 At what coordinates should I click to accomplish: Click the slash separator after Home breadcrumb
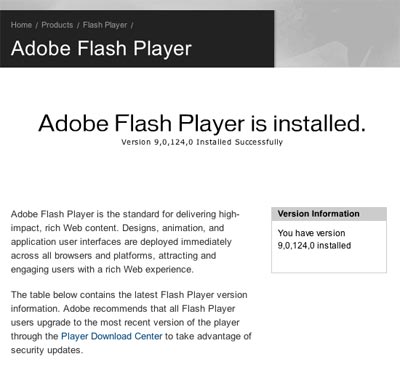pos(37,25)
